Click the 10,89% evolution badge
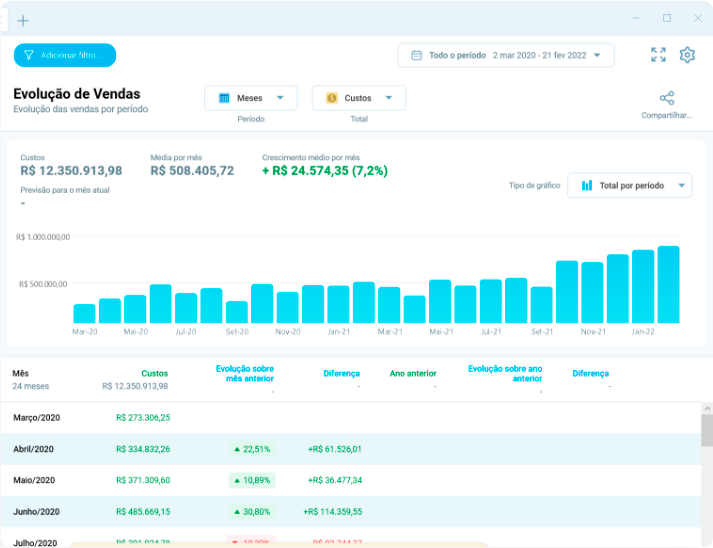 (x=252, y=480)
